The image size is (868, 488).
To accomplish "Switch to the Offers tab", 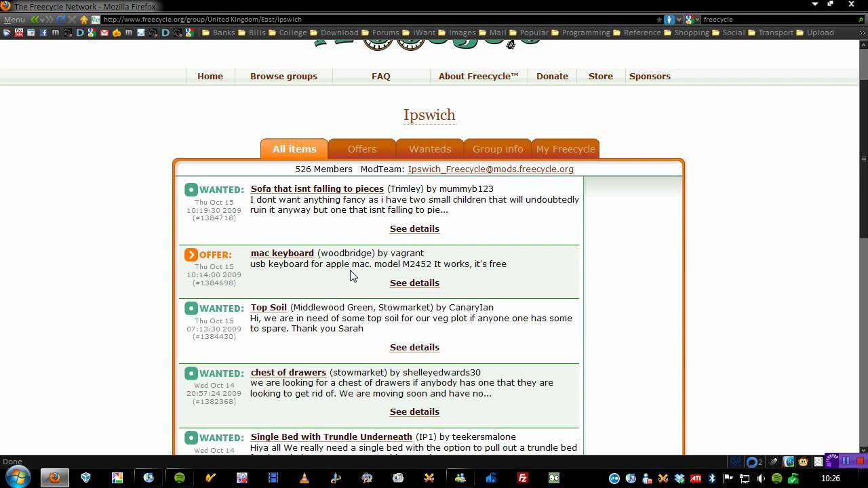I will [x=362, y=149].
